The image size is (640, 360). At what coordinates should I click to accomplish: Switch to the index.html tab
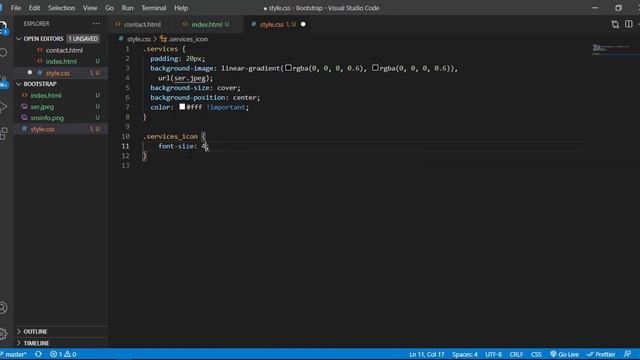(x=209, y=24)
